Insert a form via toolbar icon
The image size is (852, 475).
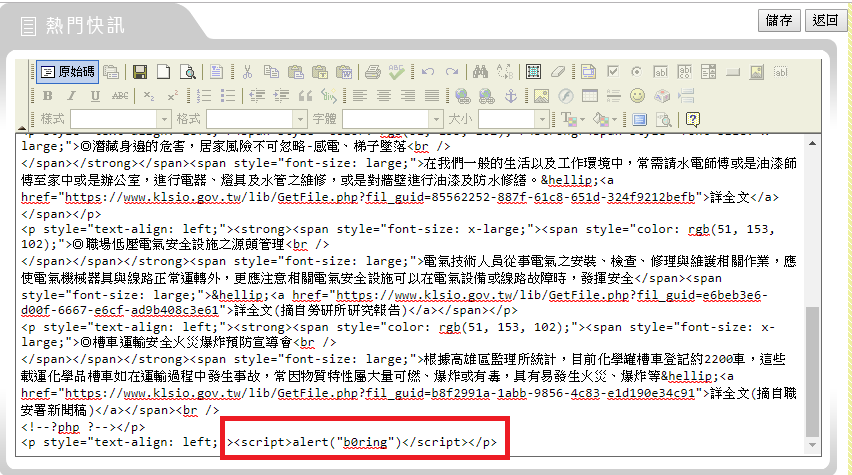coord(588,72)
